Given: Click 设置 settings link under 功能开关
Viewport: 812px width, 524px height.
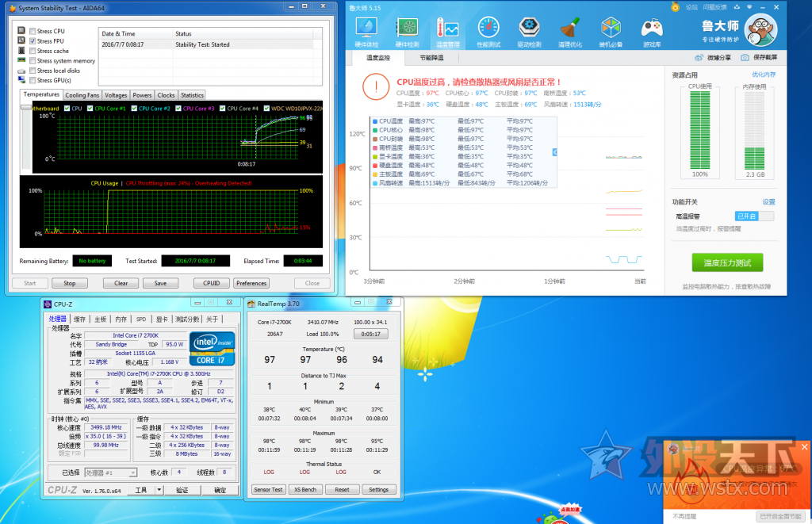Looking at the screenshot, I should 768,202.
